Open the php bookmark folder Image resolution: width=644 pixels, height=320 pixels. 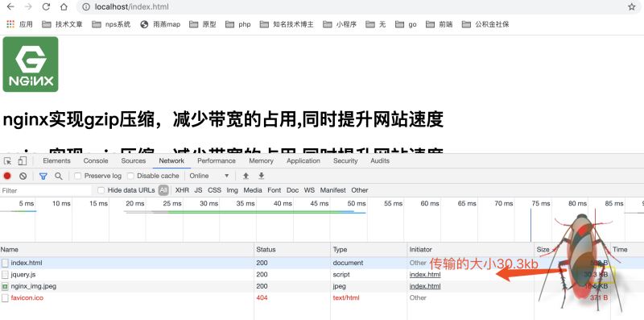point(238,24)
